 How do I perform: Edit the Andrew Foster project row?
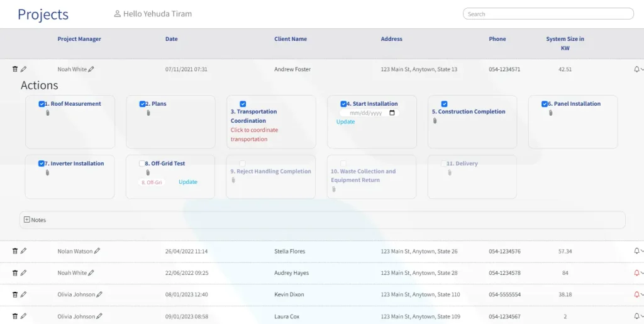coord(23,69)
